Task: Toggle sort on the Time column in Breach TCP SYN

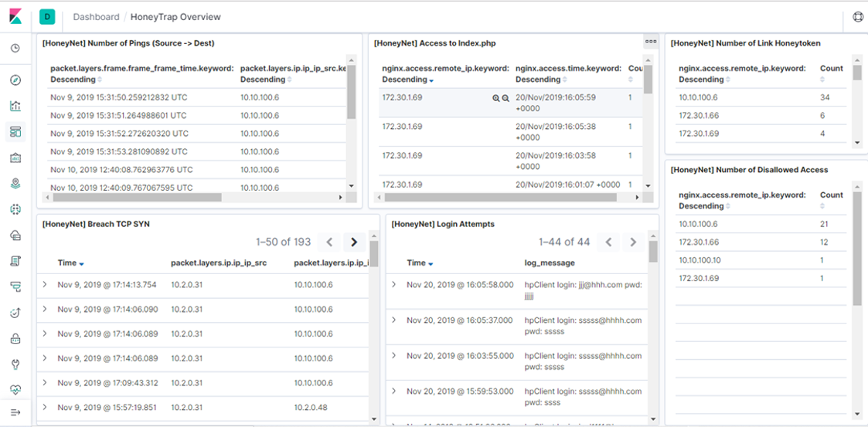Action: click(x=71, y=263)
